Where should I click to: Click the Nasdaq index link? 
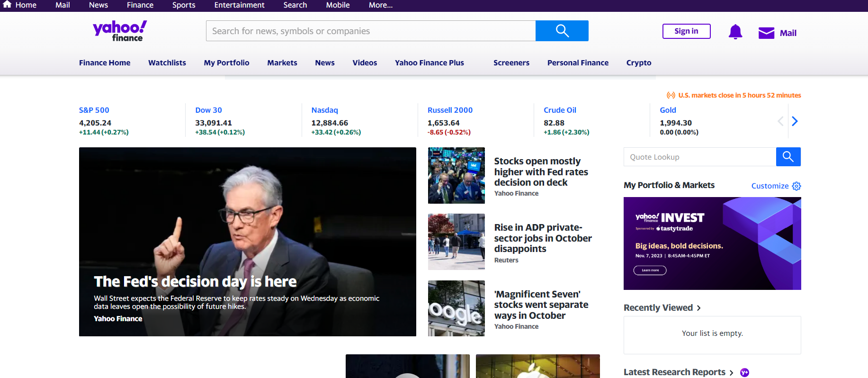pyautogui.click(x=324, y=110)
